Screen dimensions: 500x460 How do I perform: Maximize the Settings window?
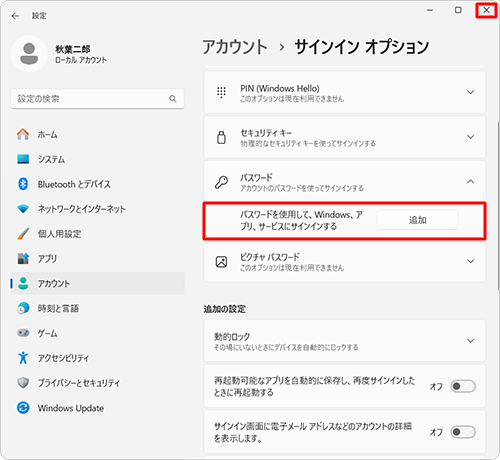click(458, 10)
